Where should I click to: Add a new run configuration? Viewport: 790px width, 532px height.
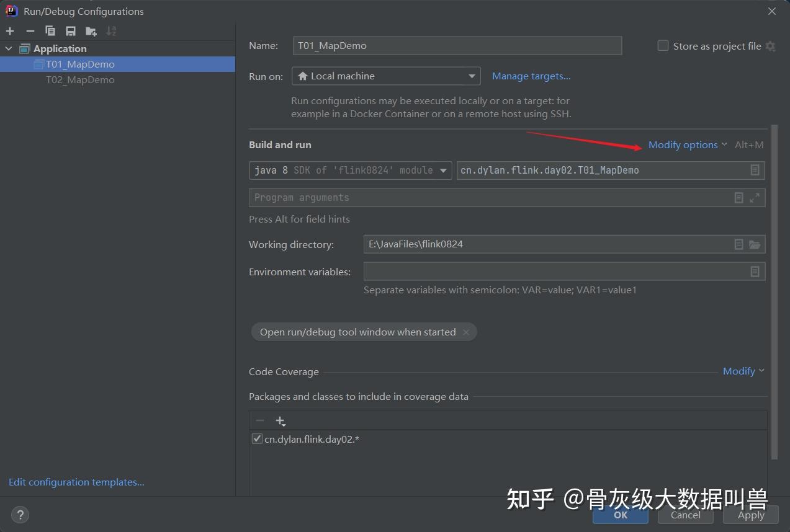10,30
